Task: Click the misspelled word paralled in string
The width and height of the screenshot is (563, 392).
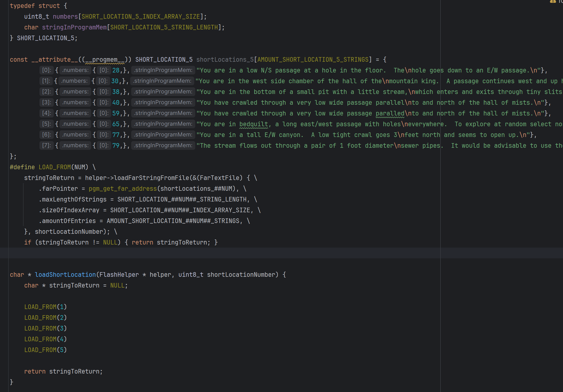Action: pos(390,113)
